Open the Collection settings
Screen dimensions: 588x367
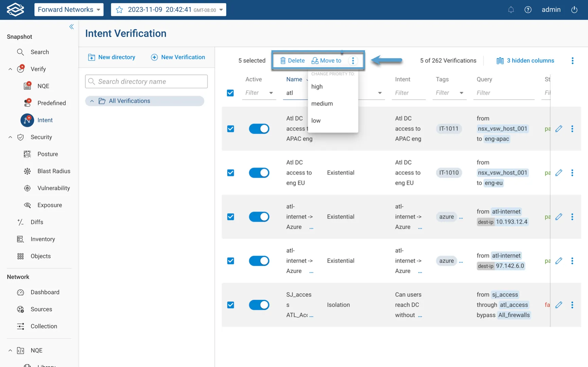tap(44, 326)
